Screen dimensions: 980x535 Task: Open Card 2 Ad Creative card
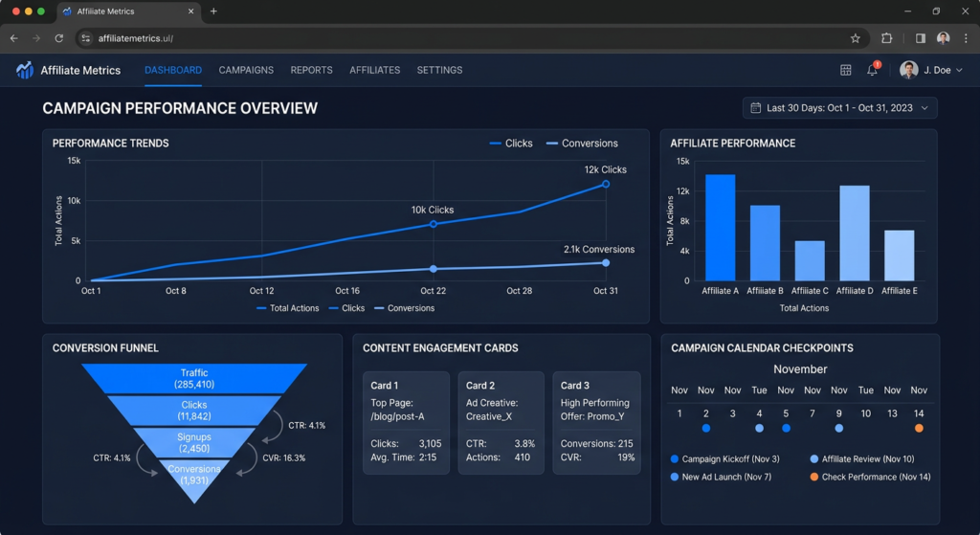tap(501, 422)
